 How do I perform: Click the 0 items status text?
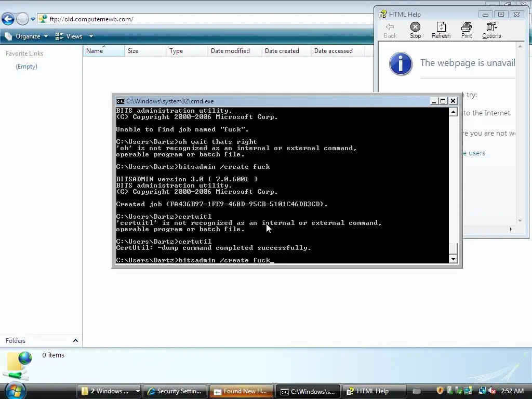tap(54, 355)
